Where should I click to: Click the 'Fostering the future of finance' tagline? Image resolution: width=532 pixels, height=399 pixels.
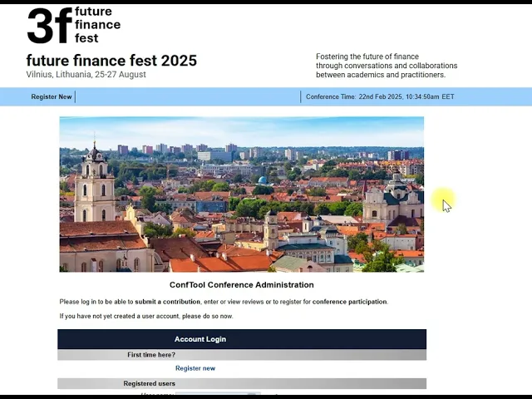(x=387, y=66)
